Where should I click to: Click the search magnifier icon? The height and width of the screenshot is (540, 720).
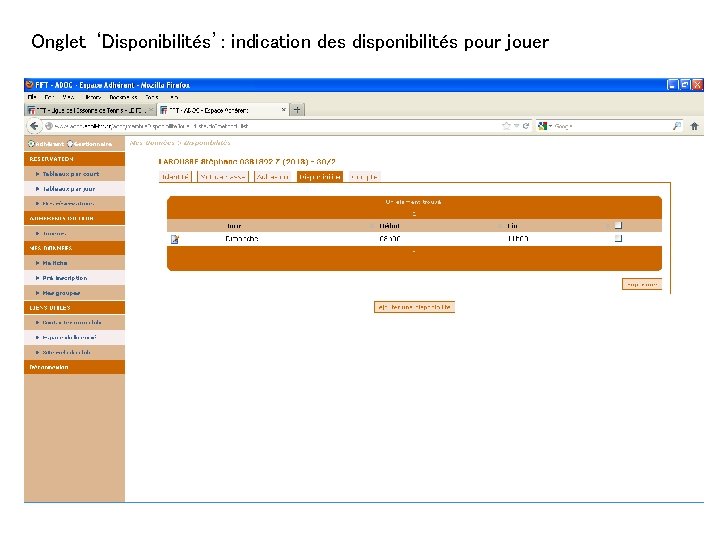pyautogui.click(x=676, y=126)
